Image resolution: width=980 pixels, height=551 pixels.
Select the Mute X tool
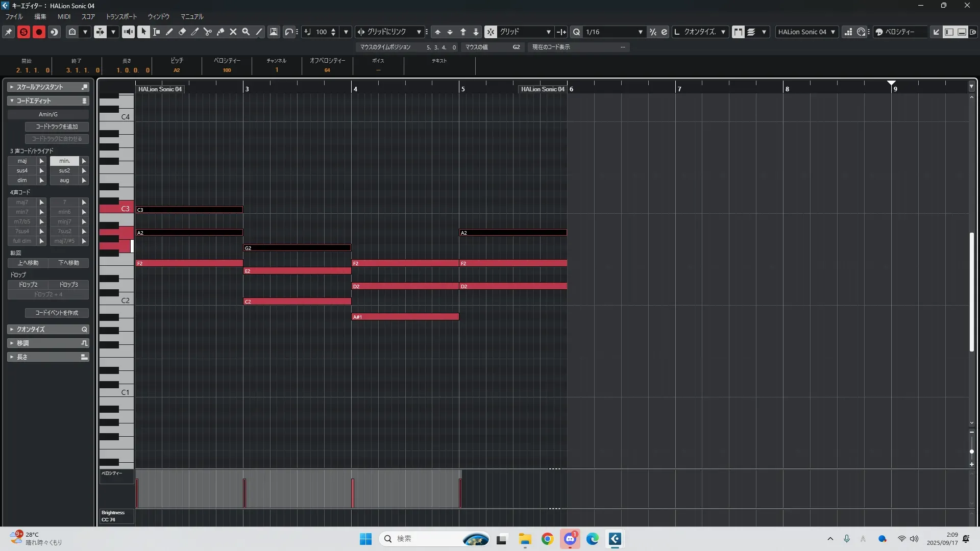233,32
